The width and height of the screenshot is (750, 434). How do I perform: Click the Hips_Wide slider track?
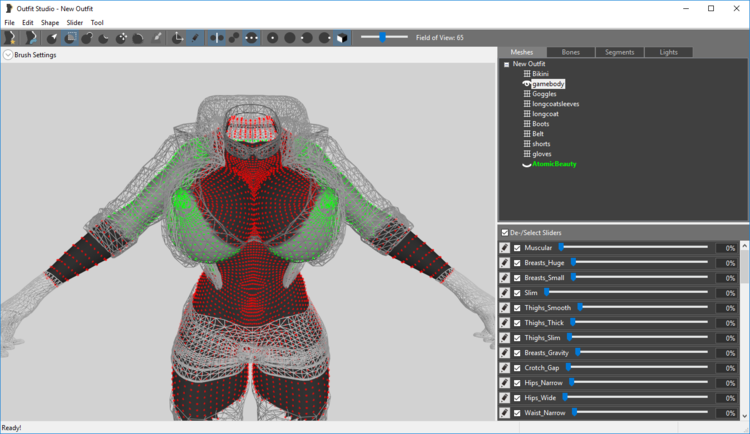(634, 398)
